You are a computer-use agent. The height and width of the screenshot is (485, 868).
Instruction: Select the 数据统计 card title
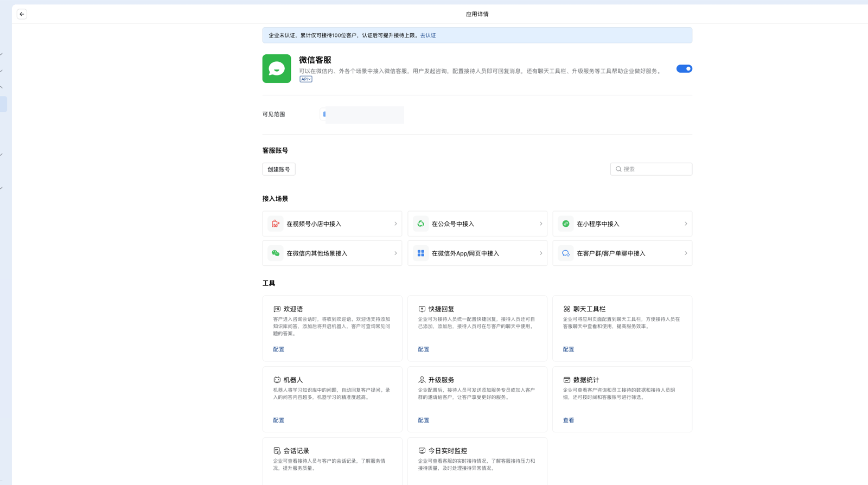586,380
